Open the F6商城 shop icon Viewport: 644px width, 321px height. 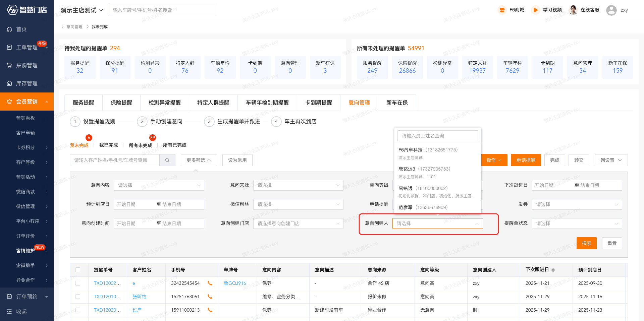(x=502, y=10)
